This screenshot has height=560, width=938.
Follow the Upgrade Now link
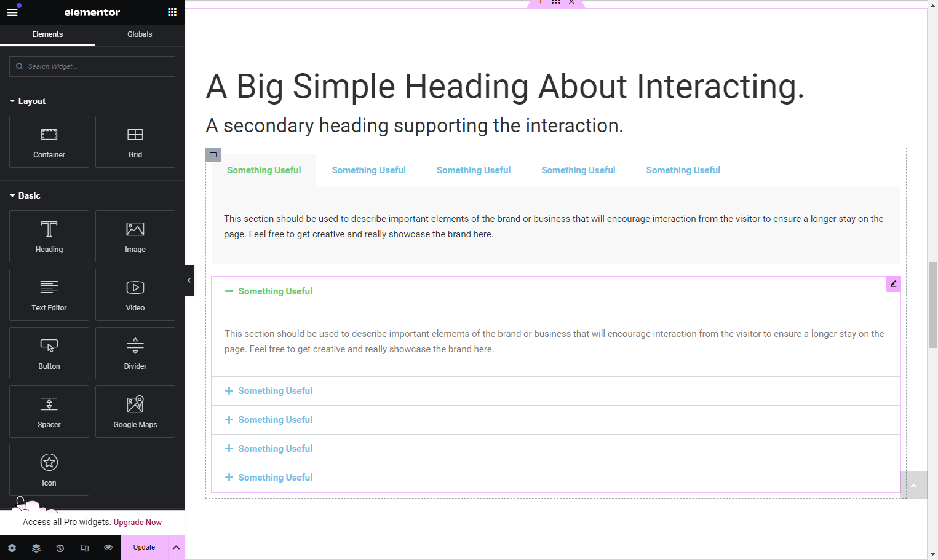138,523
